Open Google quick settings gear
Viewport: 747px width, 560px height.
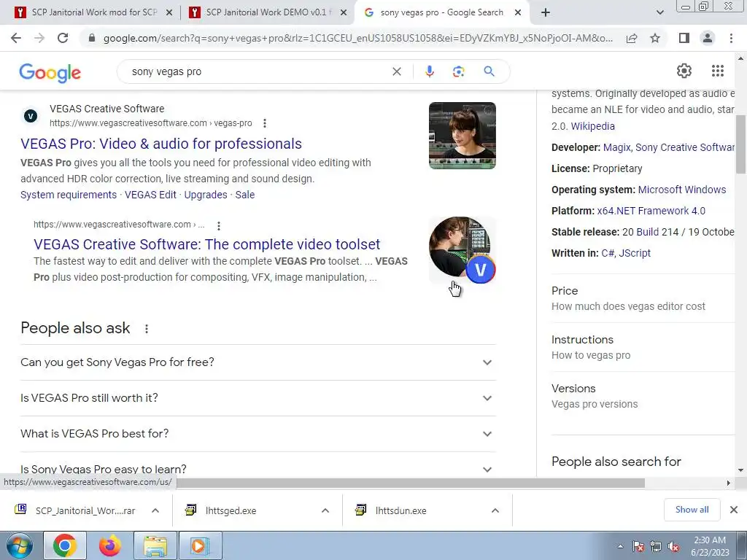click(684, 71)
